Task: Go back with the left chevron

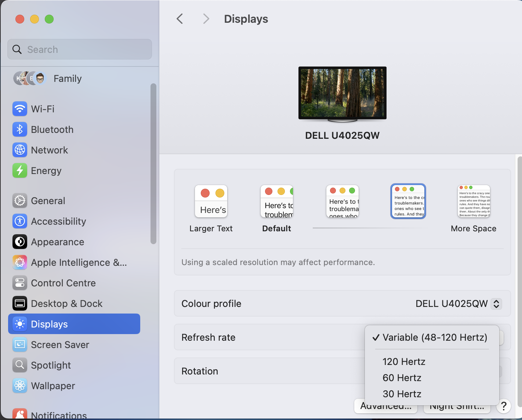Action: 180,19
